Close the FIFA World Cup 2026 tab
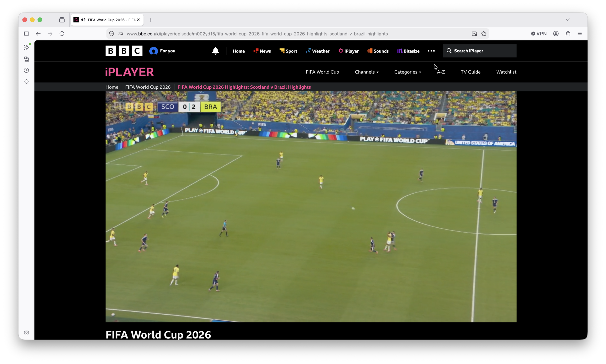The image size is (606, 364). point(138,20)
